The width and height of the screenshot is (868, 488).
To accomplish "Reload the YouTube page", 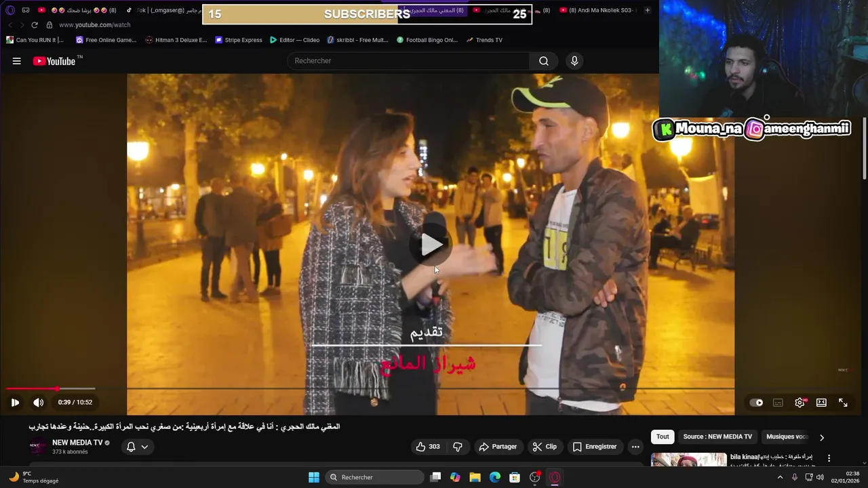I will [x=35, y=25].
